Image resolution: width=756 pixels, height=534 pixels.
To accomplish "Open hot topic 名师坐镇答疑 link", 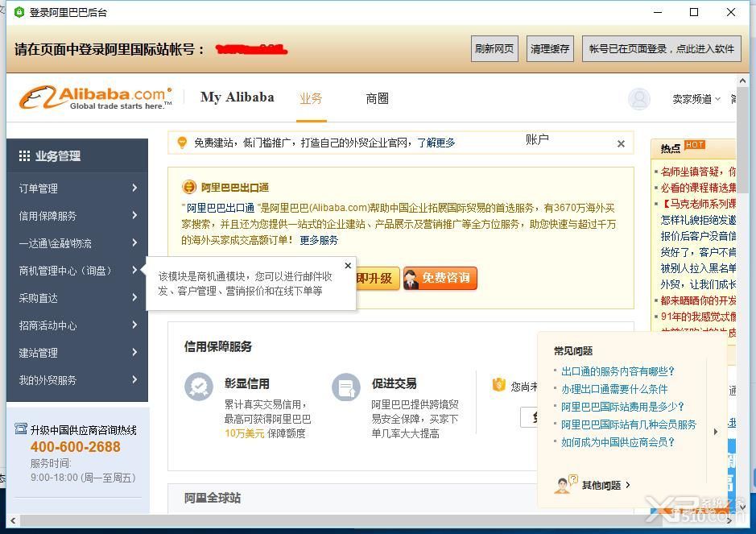I will (698, 172).
